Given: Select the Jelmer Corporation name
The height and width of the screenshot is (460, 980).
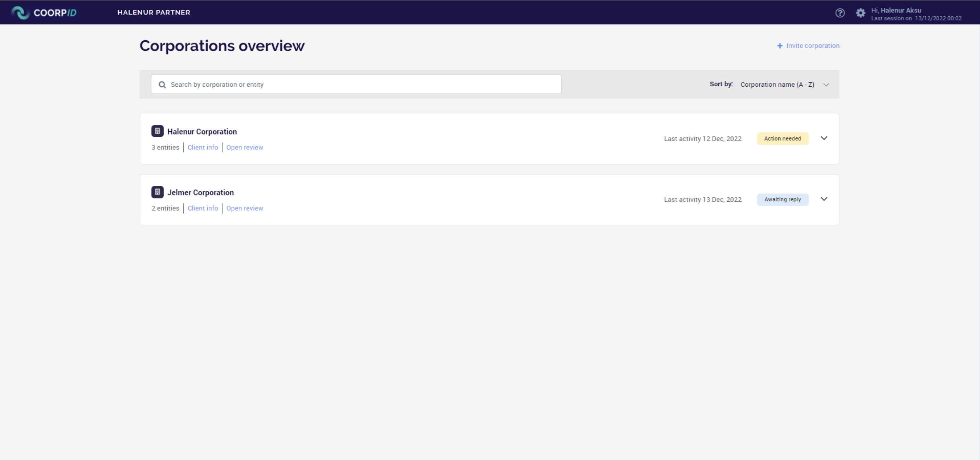Looking at the screenshot, I should pos(200,192).
